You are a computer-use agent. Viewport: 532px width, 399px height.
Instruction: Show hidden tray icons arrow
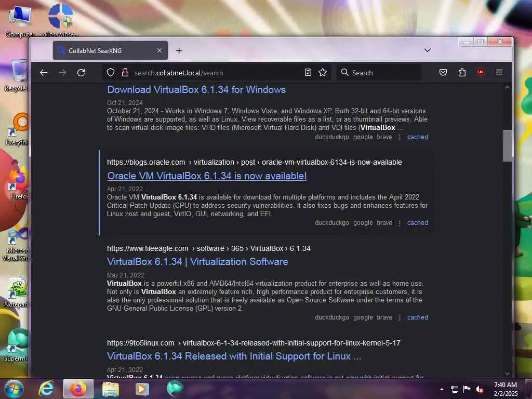tap(442, 389)
